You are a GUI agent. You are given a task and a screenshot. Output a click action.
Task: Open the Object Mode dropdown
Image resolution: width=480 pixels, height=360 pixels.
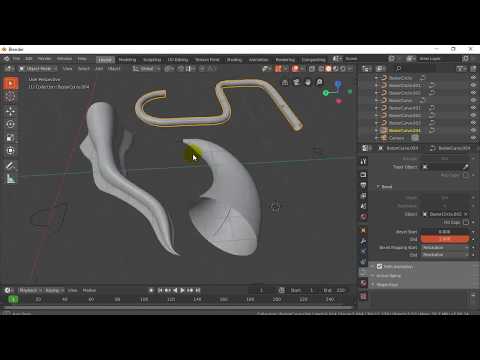pyautogui.click(x=38, y=69)
